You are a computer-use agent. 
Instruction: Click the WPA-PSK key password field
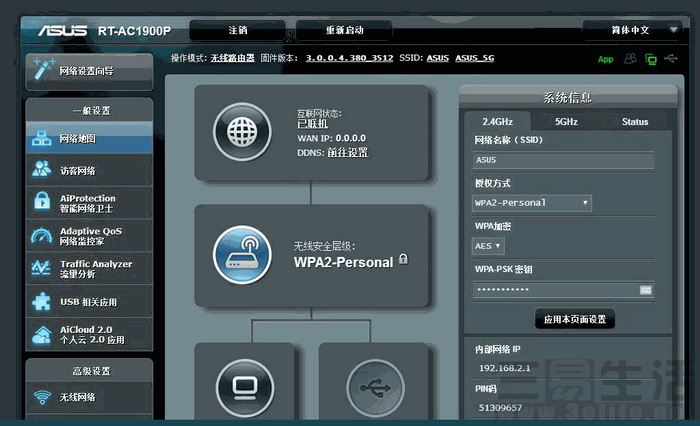click(x=564, y=290)
